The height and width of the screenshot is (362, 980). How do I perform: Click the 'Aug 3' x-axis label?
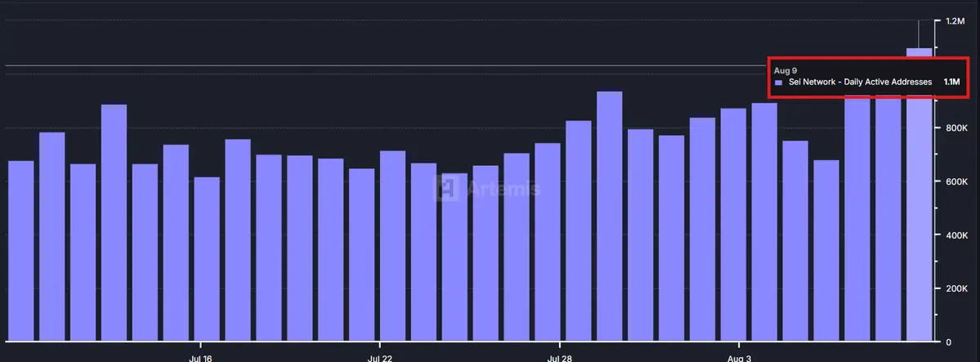(x=739, y=358)
